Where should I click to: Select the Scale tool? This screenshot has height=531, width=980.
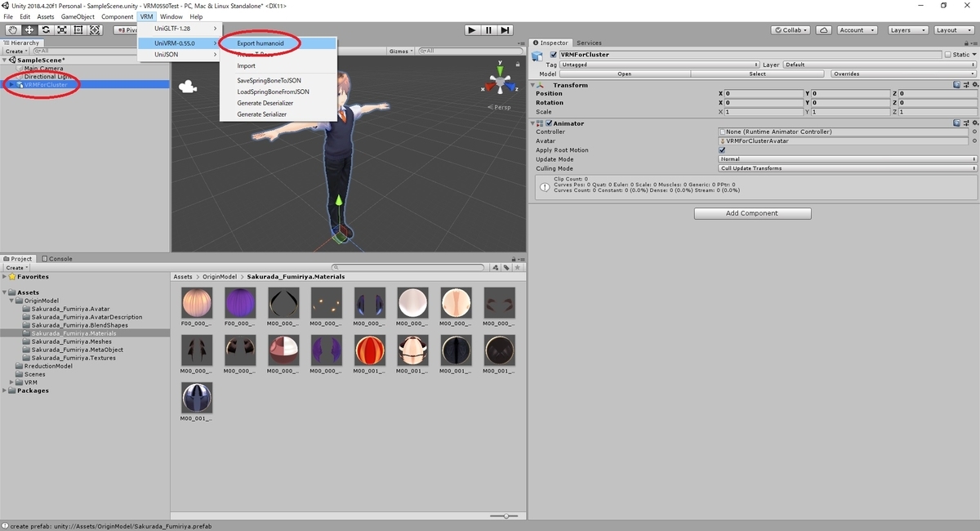pyautogui.click(x=61, y=30)
